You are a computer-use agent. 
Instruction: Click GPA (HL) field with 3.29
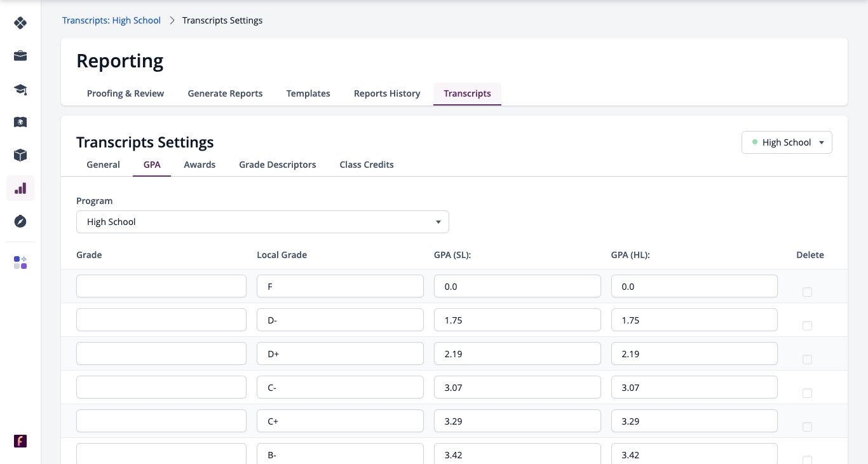[x=695, y=421]
